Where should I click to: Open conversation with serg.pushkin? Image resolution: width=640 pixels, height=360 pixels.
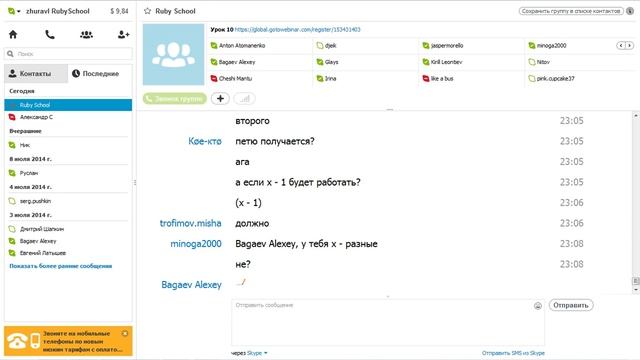pos(68,201)
